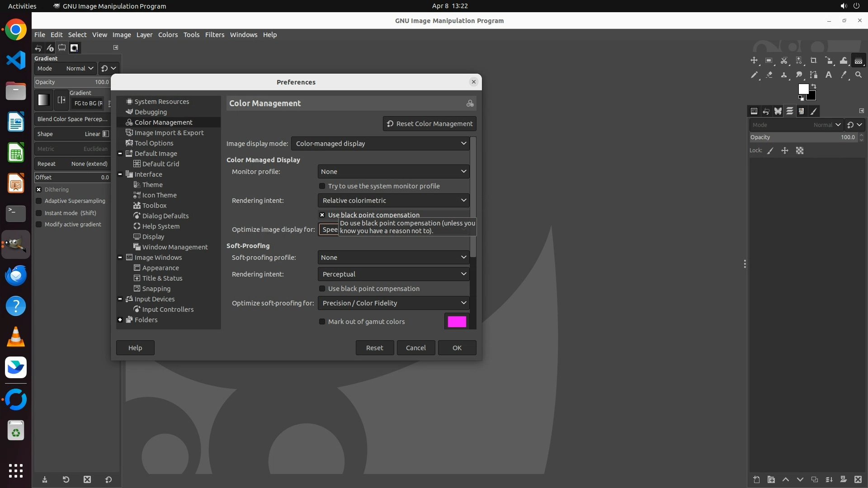
Task: Enable Try to use system monitor profile
Action: 322,186
